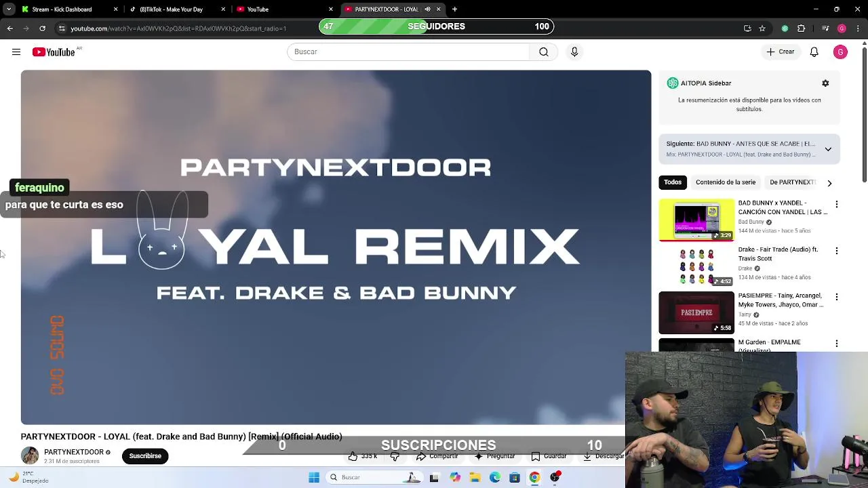Open Chrome three-dot menu
Screen dimensions: 868x488
click(859, 28)
